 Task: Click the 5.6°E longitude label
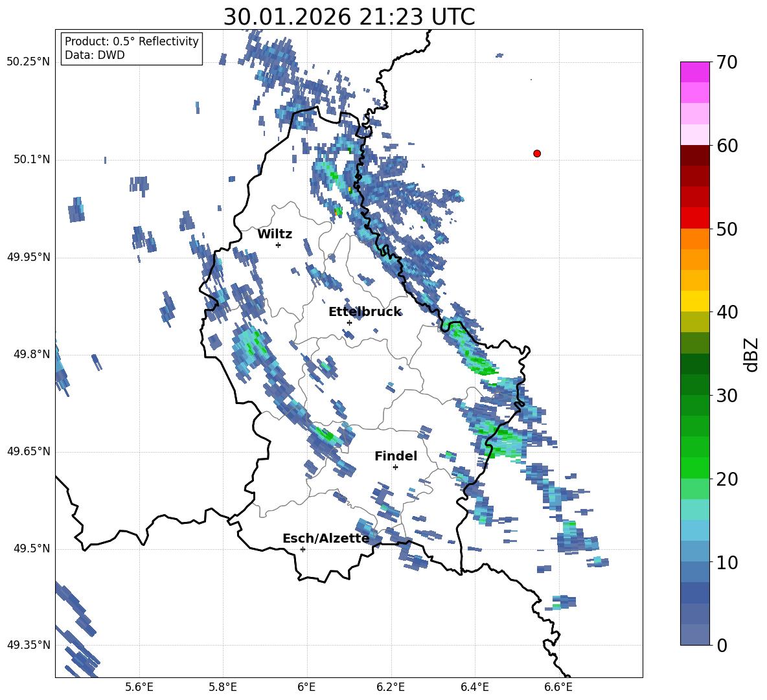pos(139,687)
